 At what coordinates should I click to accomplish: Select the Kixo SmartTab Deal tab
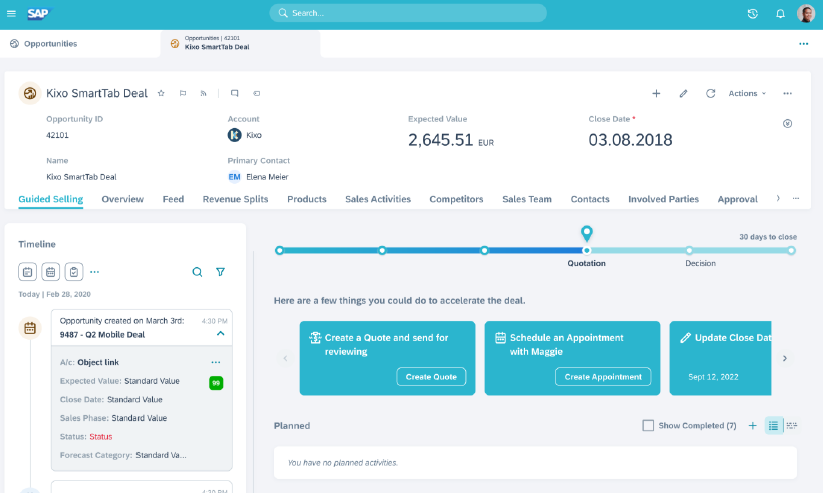click(x=240, y=44)
